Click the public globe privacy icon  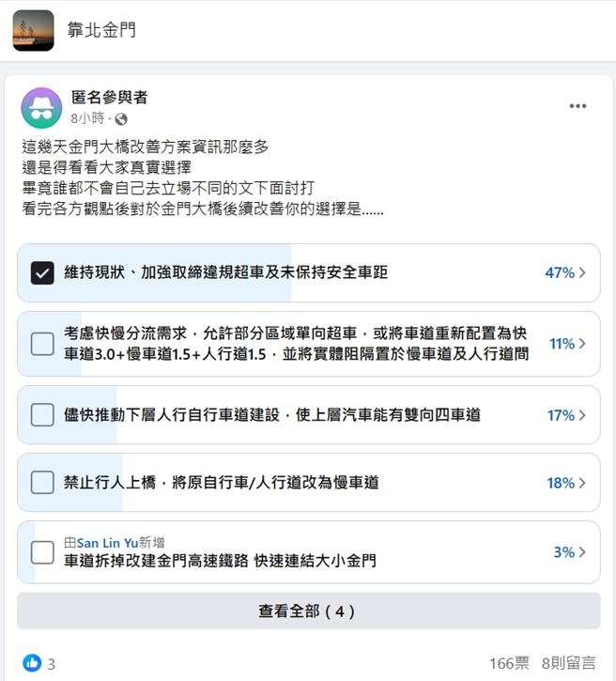coord(121,119)
